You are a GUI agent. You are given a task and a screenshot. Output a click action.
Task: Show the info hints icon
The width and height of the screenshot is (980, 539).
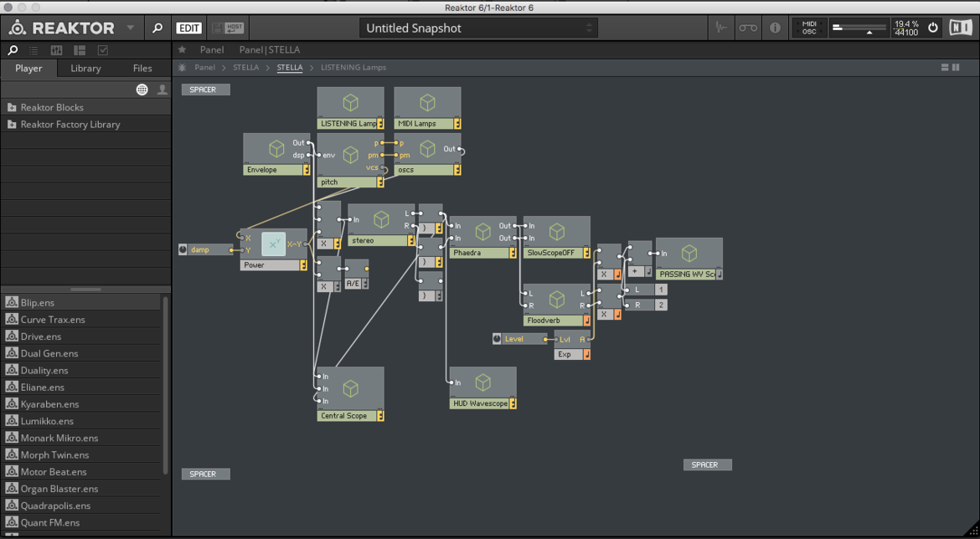click(x=775, y=28)
